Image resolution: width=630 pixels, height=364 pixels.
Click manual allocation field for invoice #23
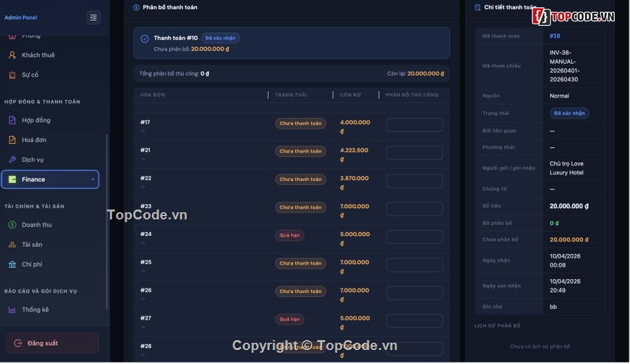pos(414,209)
